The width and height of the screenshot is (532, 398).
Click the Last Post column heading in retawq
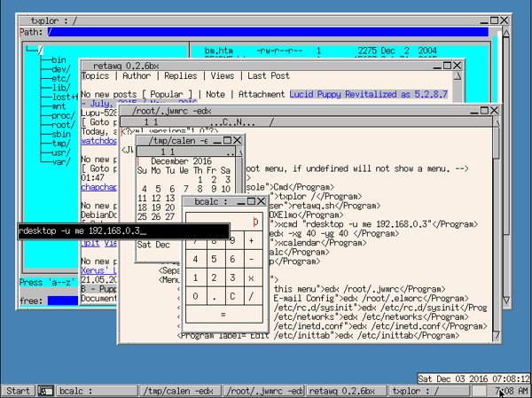pyautogui.click(x=269, y=75)
